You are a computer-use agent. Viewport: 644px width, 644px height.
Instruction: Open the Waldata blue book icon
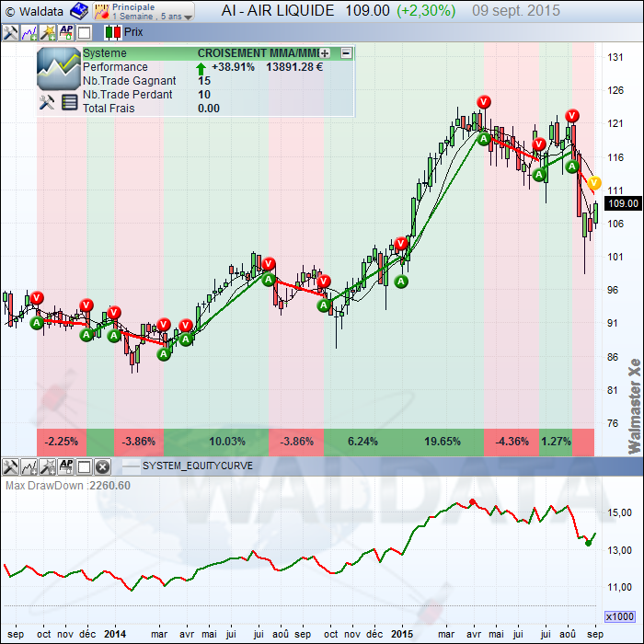point(78,11)
